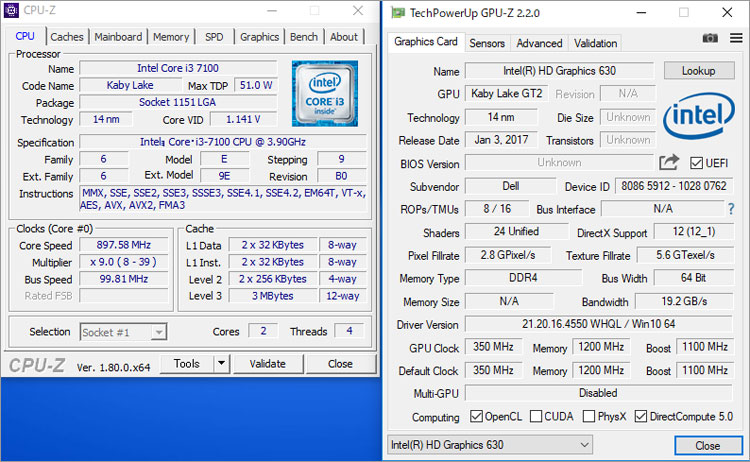Click the DirectX Support value 12 (12_1)

pos(694,231)
